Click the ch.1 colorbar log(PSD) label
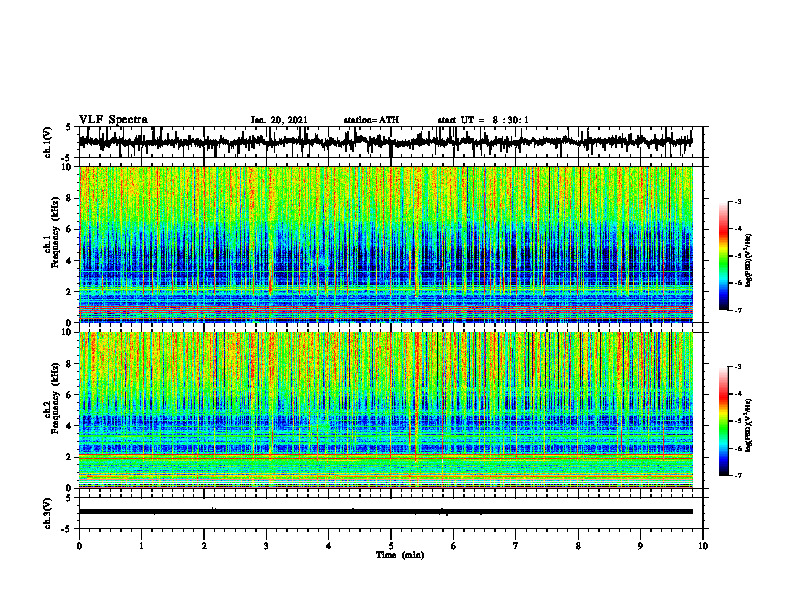 (749, 261)
